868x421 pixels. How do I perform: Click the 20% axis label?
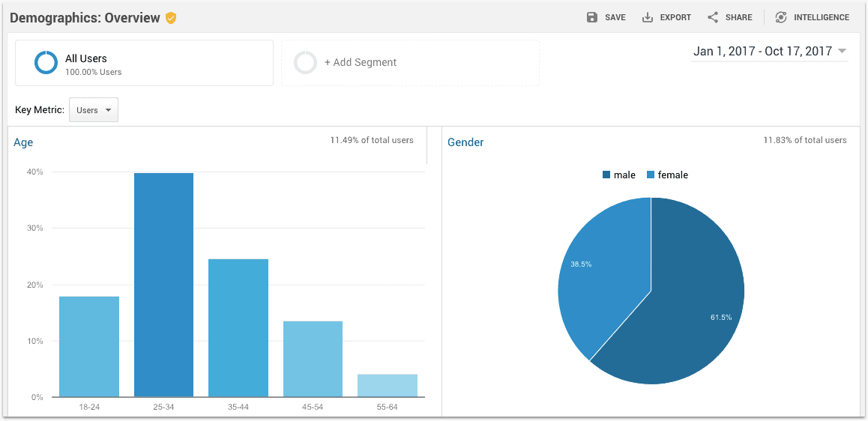pos(36,285)
